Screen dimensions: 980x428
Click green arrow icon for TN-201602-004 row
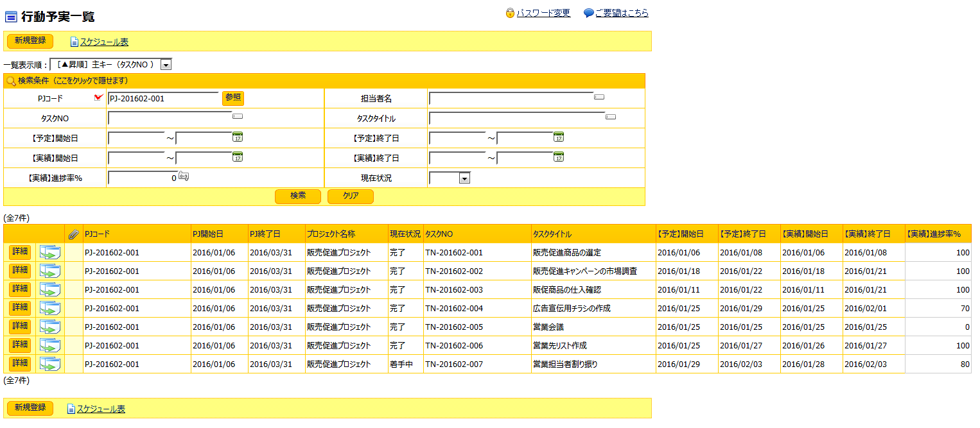pyautogui.click(x=50, y=309)
